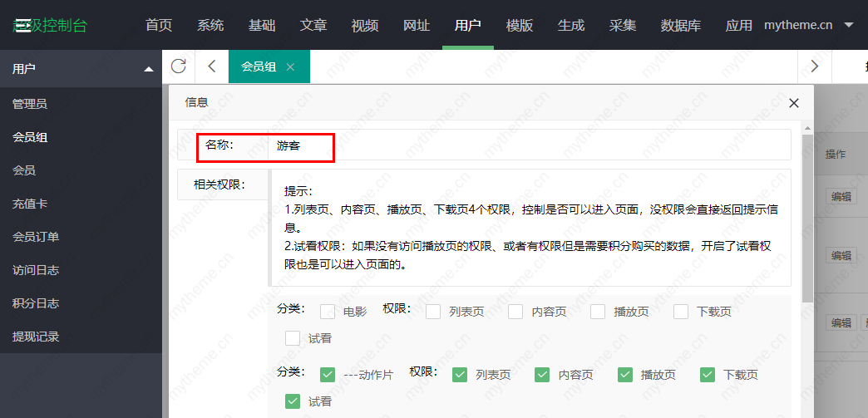Viewport: 868px width, 418px height.
Task: Click the refresh icon in tab bar
Action: (178, 66)
